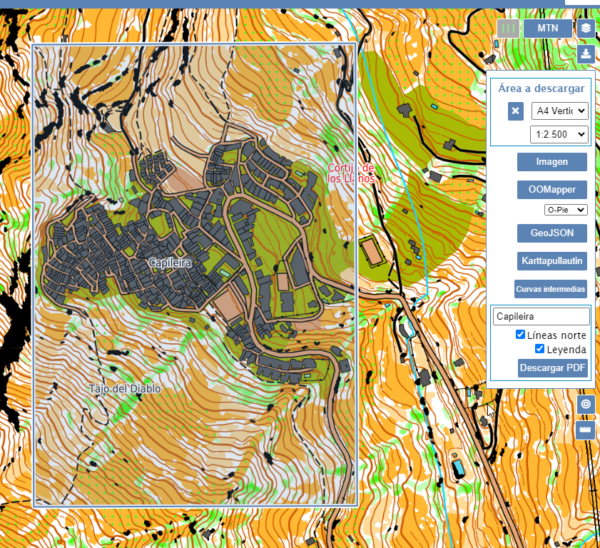Click the GeoJSON export button

(x=552, y=233)
